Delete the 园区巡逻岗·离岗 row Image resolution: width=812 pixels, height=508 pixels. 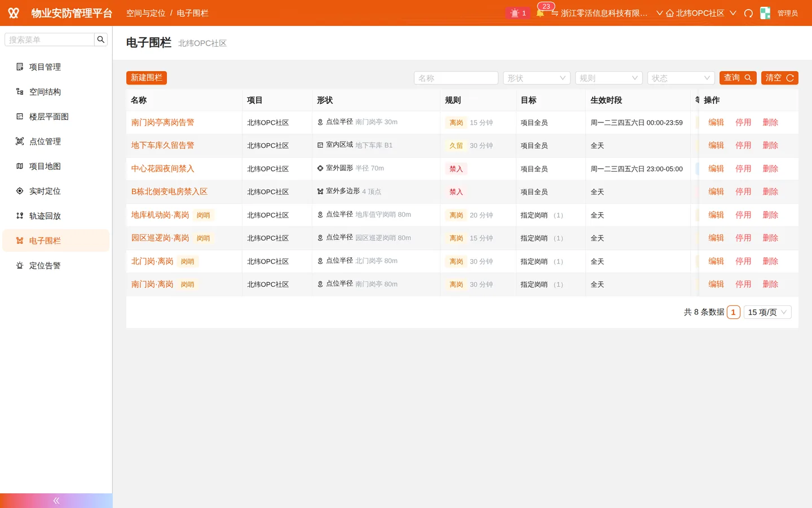770,238
